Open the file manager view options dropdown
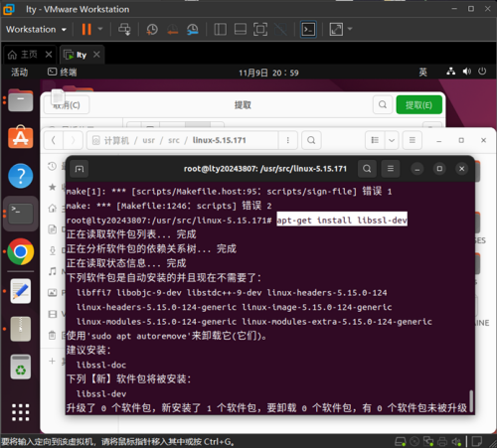Image resolution: width=497 pixels, height=448 pixels. 392,140
